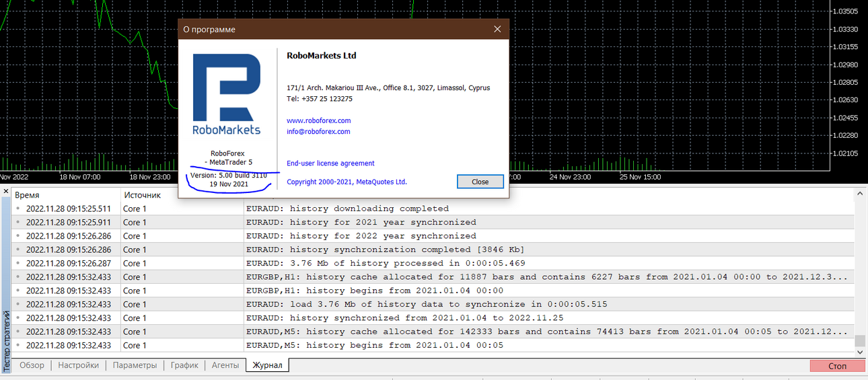This screenshot has width=868, height=380.
Task: Switch to the График tab
Action: coord(184,365)
